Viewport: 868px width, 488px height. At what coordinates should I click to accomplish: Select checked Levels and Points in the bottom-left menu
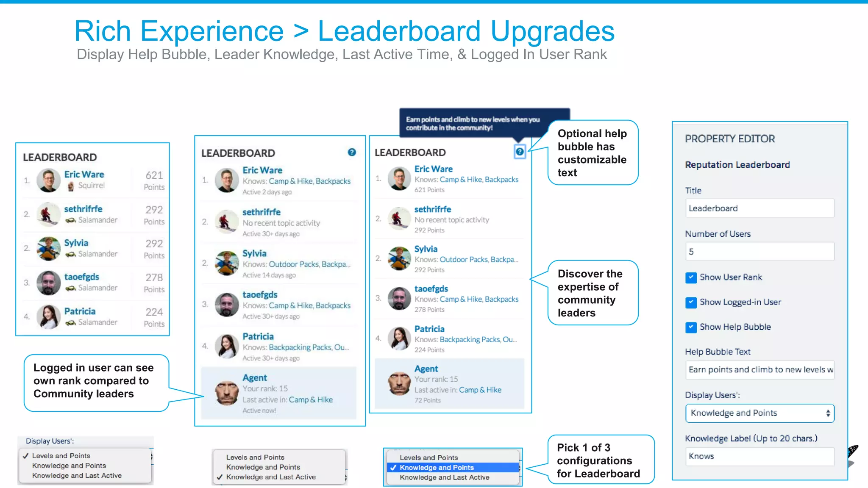point(86,456)
